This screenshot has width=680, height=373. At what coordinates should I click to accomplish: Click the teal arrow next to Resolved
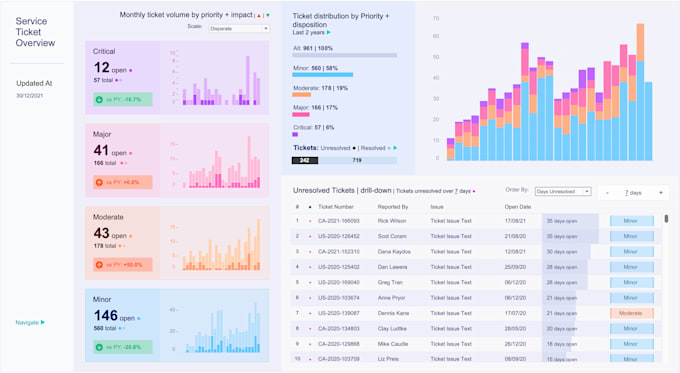pos(395,148)
